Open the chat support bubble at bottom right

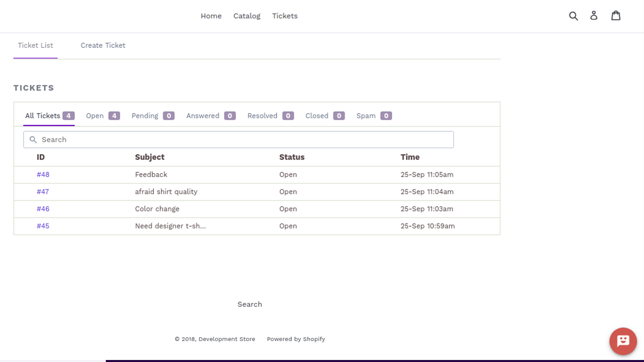coord(623,341)
